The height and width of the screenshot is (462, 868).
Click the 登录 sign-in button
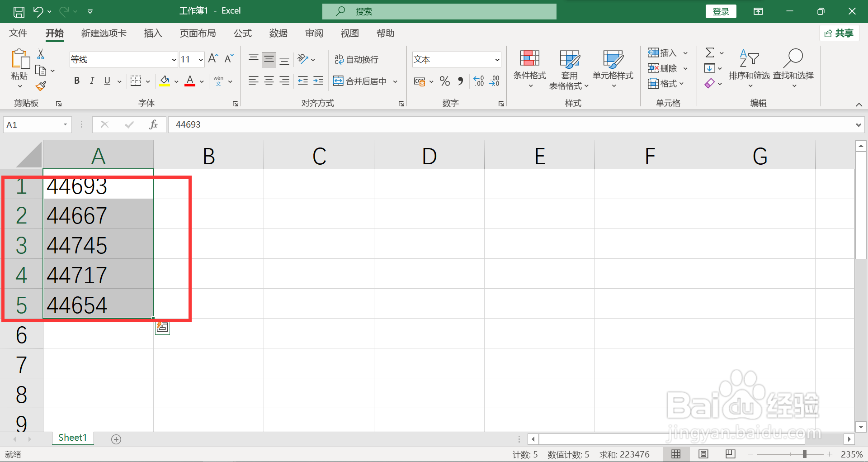[721, 11]
